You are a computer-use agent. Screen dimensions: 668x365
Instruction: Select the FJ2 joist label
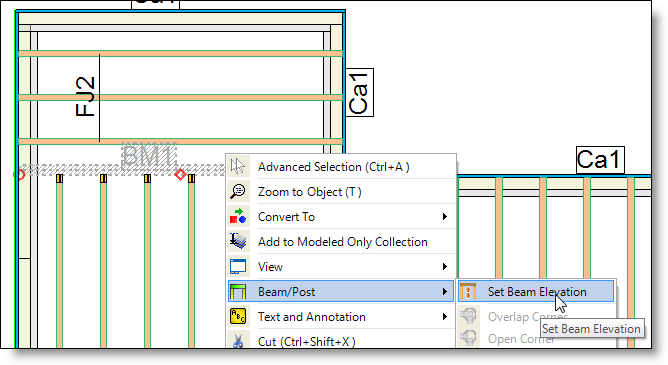point(85,96)
